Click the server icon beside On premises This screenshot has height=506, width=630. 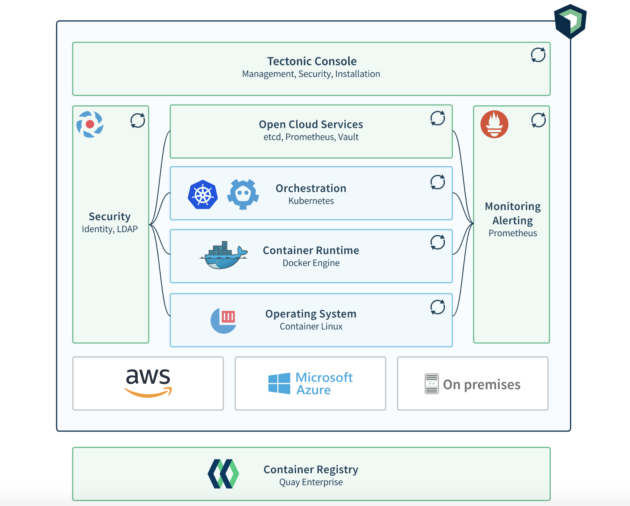pyautogui.click(x=432, y=383)
